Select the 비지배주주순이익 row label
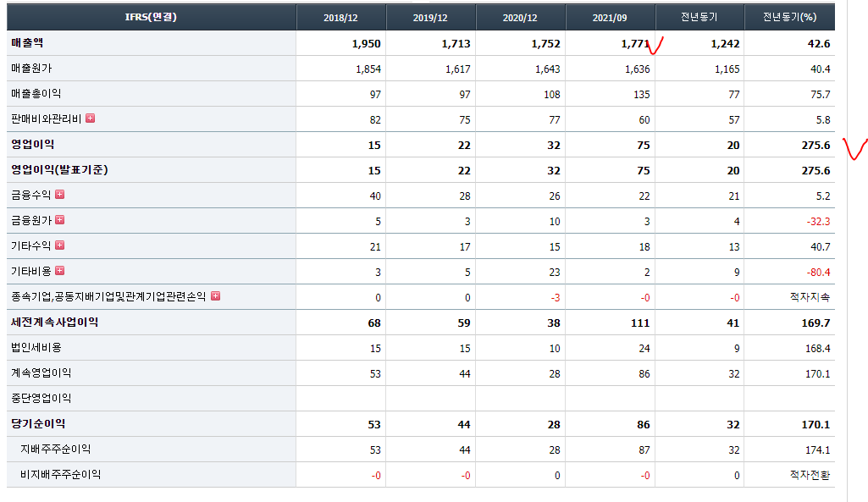 coord(60,475)
